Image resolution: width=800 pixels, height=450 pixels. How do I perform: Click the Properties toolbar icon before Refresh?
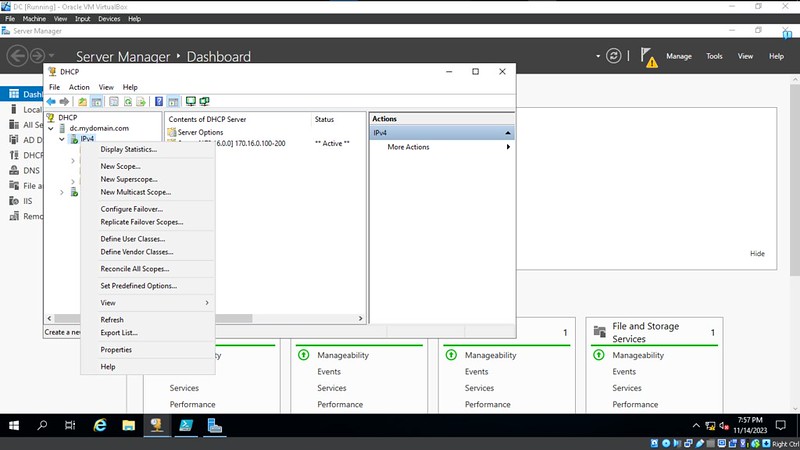114,102
